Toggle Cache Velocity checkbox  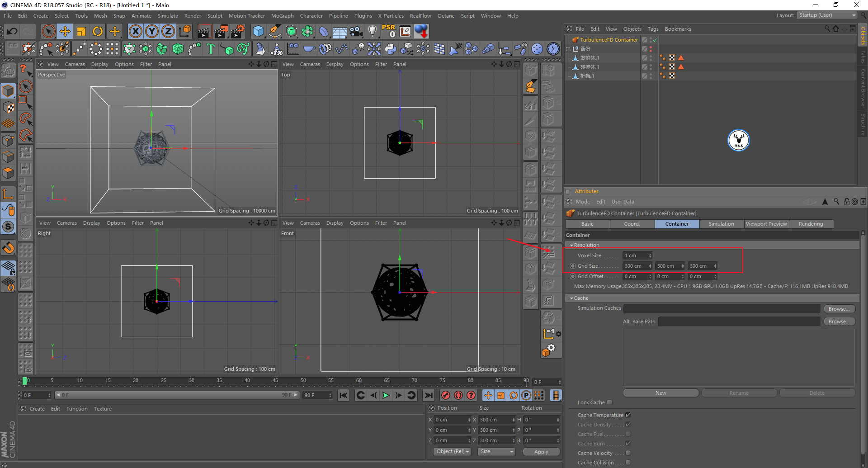coord(628,453)
